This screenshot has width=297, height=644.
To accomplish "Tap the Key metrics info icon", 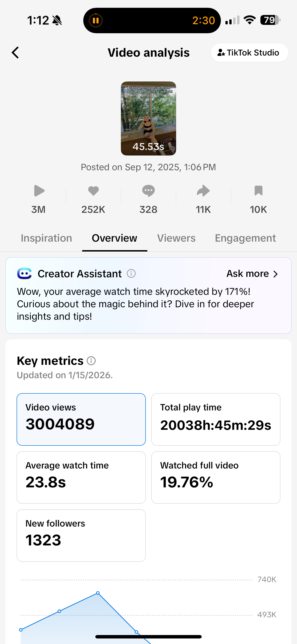I will pos(91,361).
